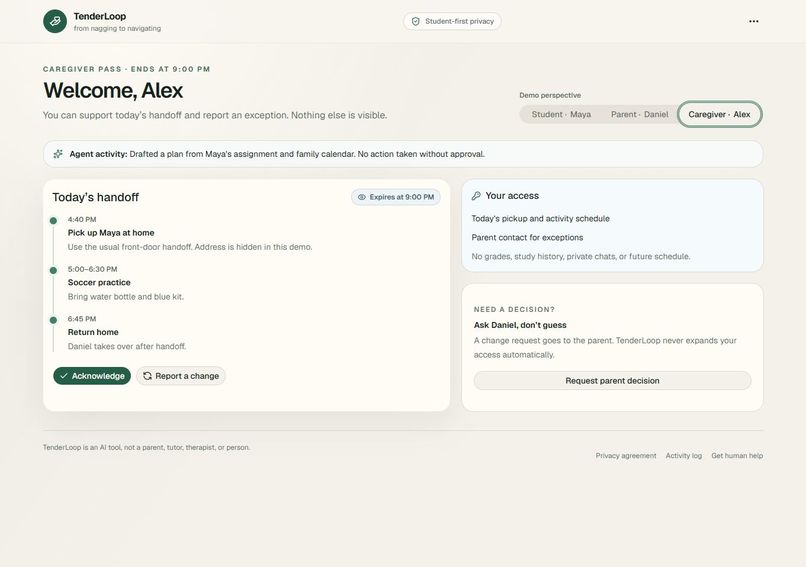Click Get human help link

[x=737, y=455]
